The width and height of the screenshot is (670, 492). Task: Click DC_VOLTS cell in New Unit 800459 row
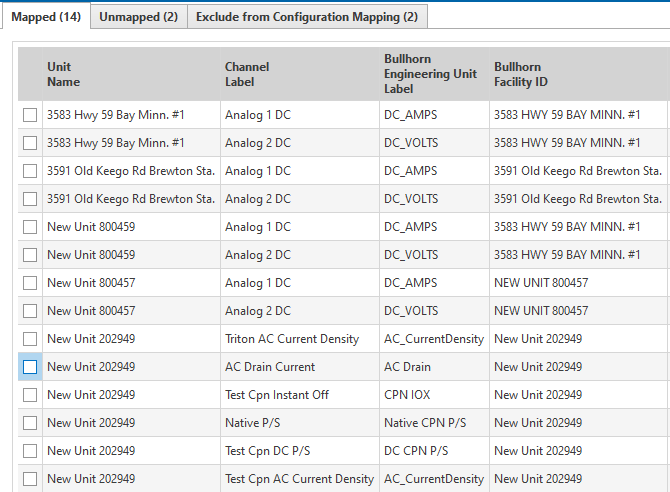(434, 255)
